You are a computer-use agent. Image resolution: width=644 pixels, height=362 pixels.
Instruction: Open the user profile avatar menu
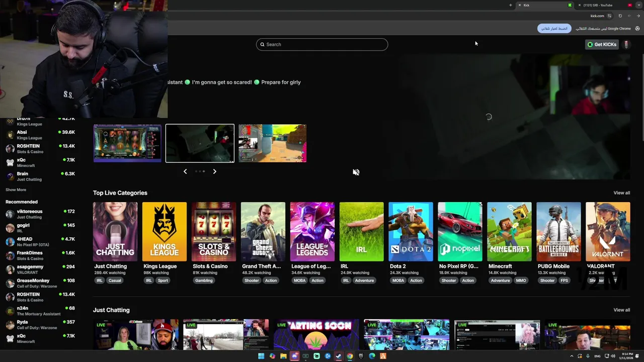[x=626, y=44]
